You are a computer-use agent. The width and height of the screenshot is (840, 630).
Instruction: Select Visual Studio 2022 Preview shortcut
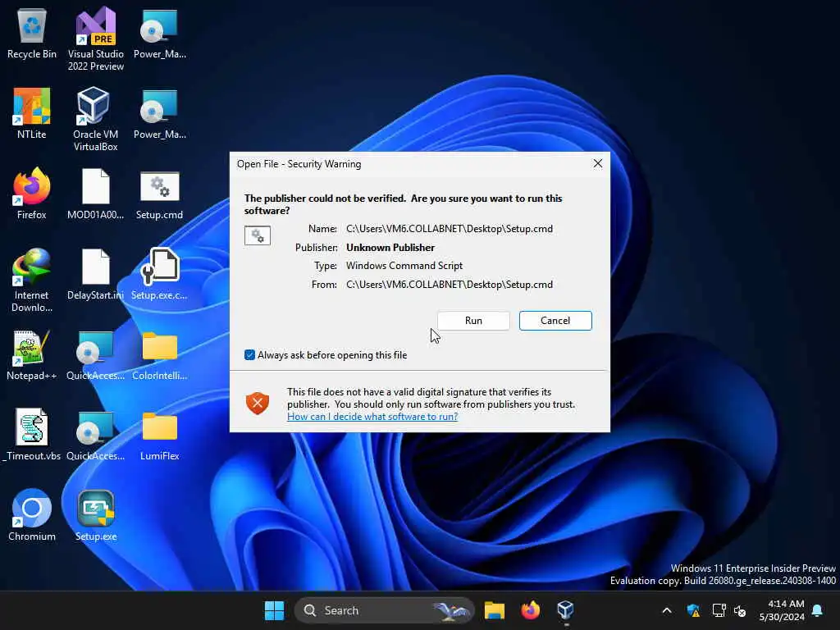point(95,39)
